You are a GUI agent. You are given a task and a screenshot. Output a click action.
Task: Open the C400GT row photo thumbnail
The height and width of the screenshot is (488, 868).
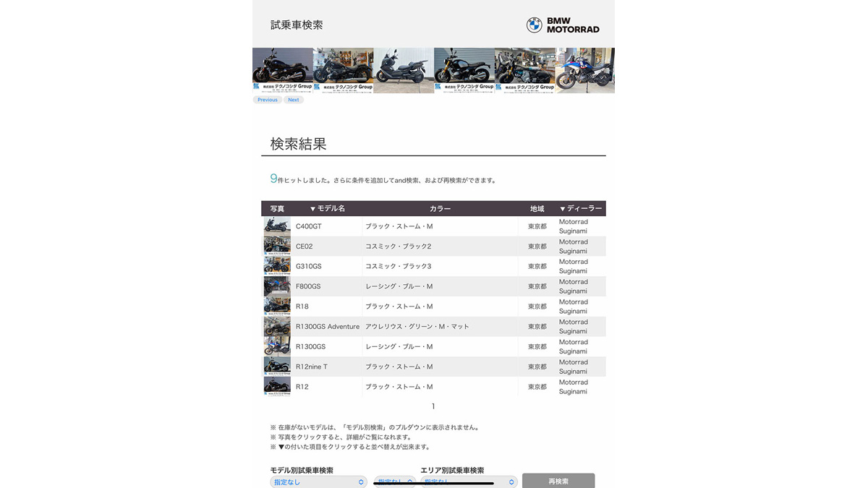click(277, 226)
